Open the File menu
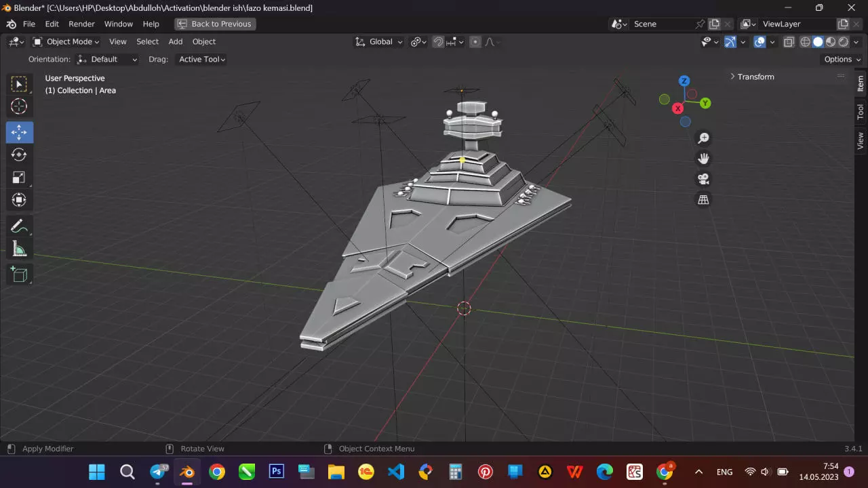This screenshot has width=868, height=488. 29,24
